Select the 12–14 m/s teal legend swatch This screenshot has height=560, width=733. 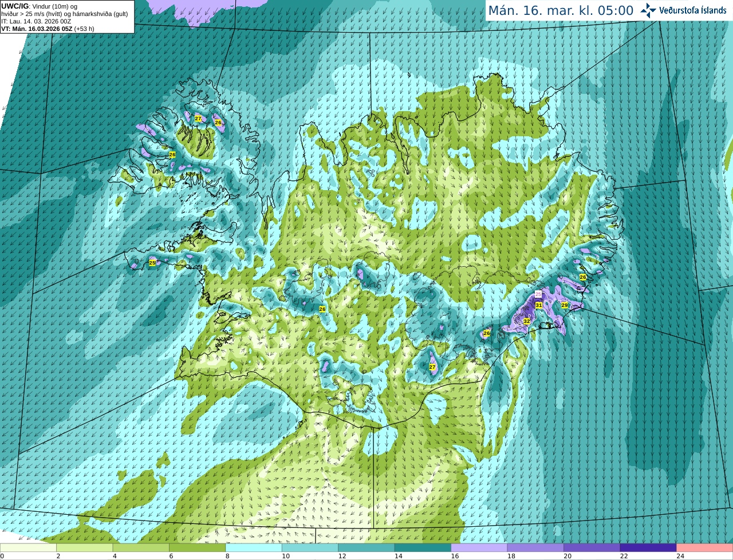coord(366,547)
